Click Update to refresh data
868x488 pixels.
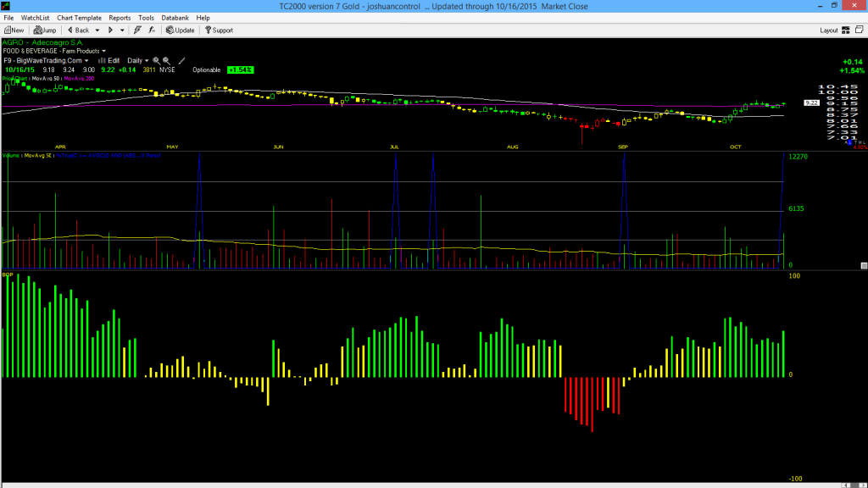pos(181,30)
